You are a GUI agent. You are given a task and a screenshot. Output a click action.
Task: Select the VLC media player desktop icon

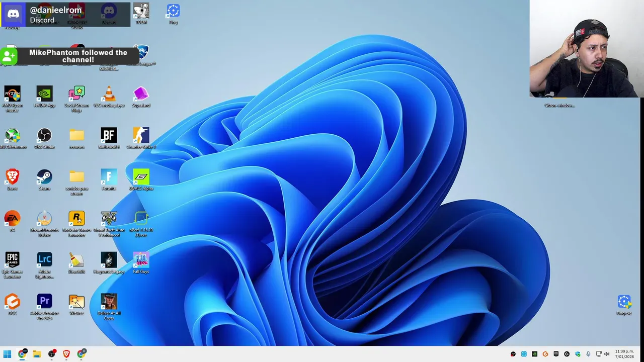[x=109, y=97]
